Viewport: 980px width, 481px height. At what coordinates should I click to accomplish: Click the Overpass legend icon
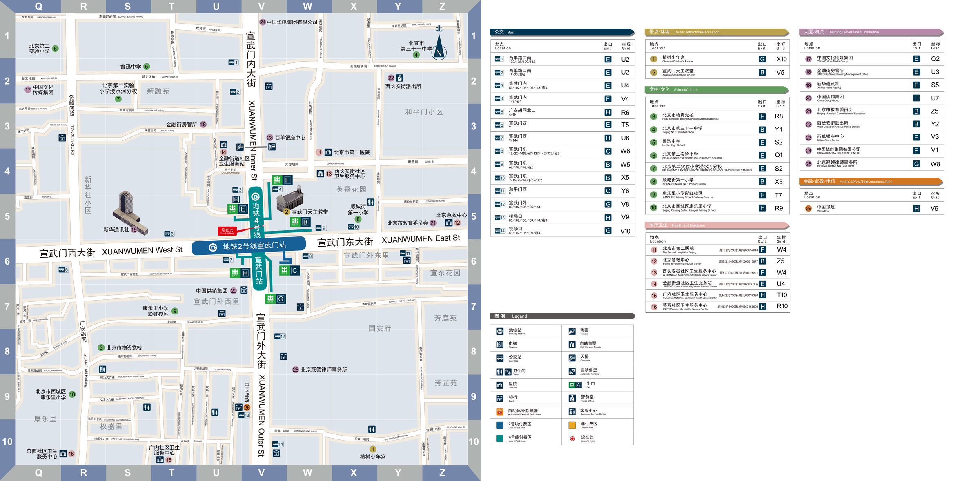click(x=572, y=358)
